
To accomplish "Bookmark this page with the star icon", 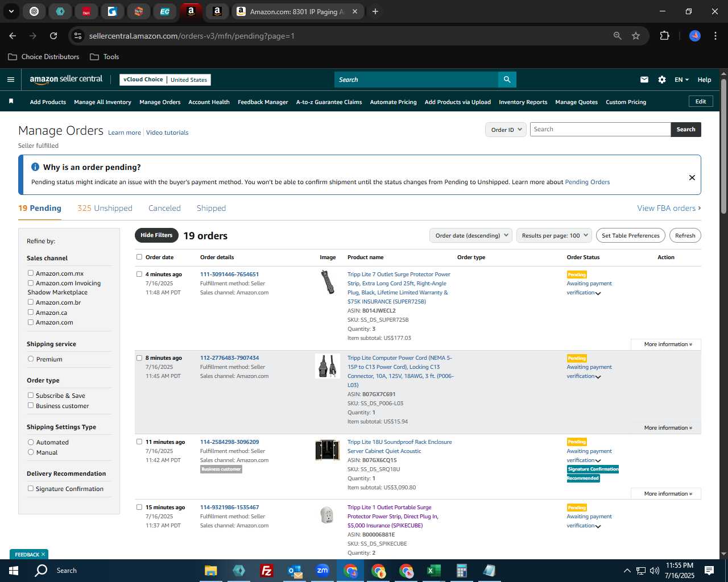I will [x=636, y=36].
